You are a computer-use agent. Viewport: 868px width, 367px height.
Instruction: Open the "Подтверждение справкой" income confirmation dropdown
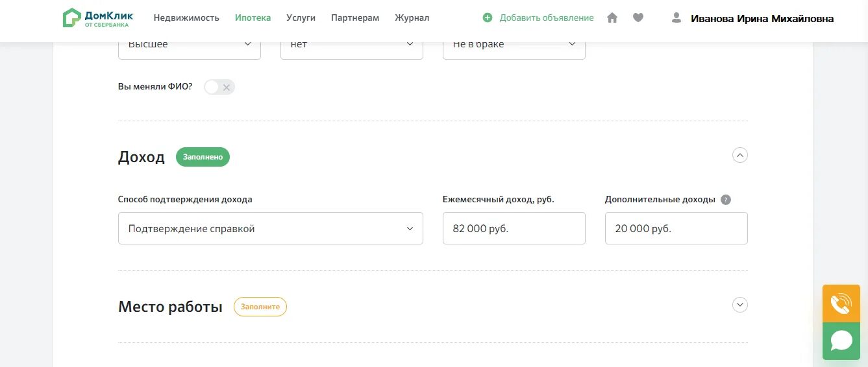[x=270, y=228]
